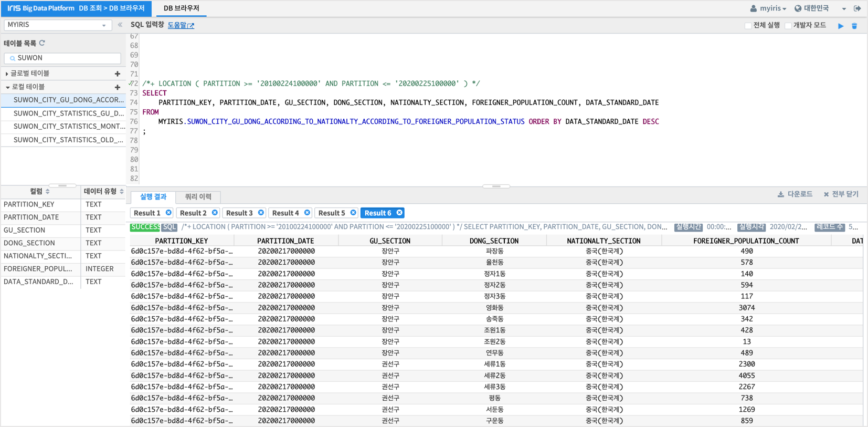Switch to the 쿼리 이력 tab
Image resolution: width=868 pixels, height=427 pixels.
coord(198,196)
